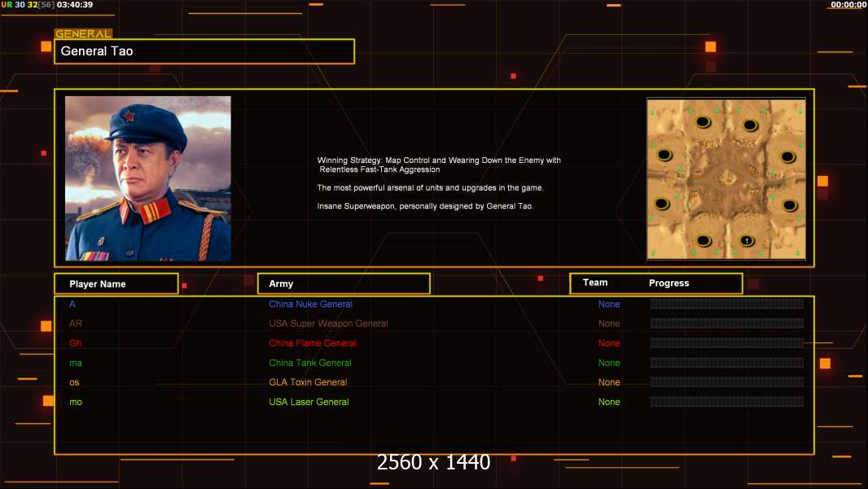Choose the lower-left edge start spot on minimap
This screenshot has height=489, width=868.
[662, 203]
